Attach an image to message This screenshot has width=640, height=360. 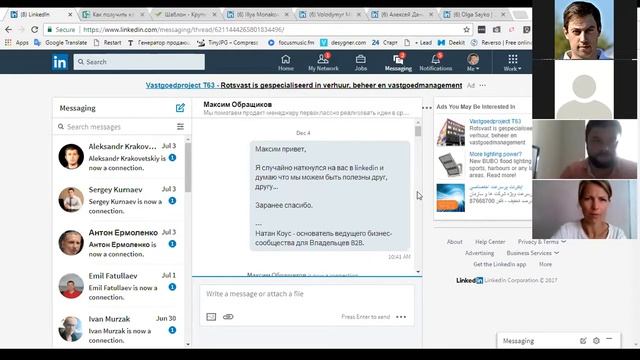tap(211, 317)
